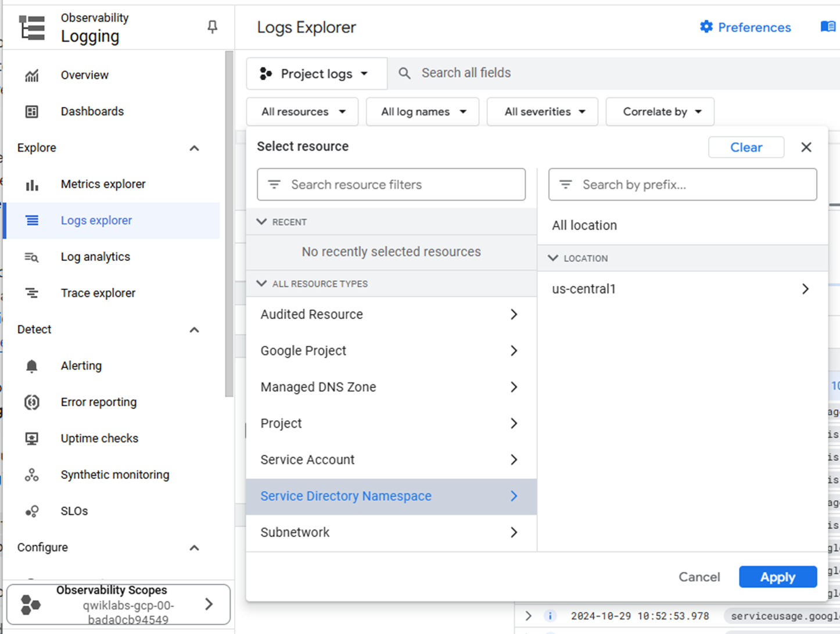This screenshot has height=634, width=840.
Task: Expand the us-central1 location
Action: click(805, 289)
